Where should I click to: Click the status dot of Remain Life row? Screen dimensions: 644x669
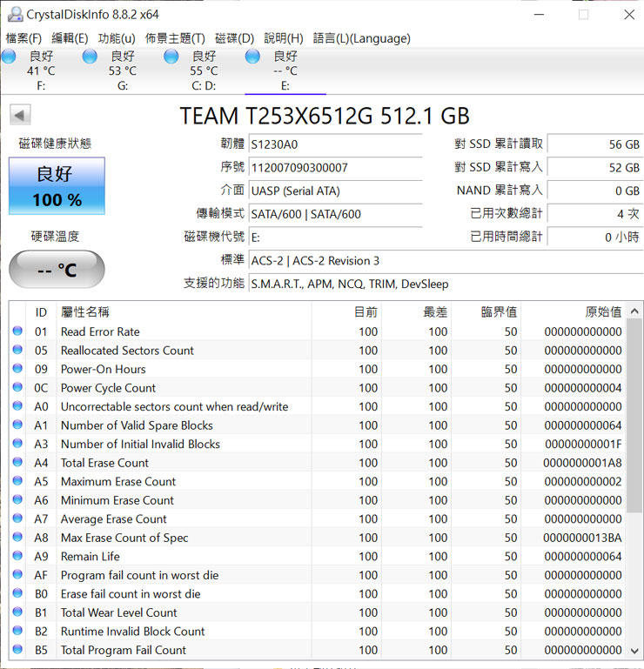[17, 556]
